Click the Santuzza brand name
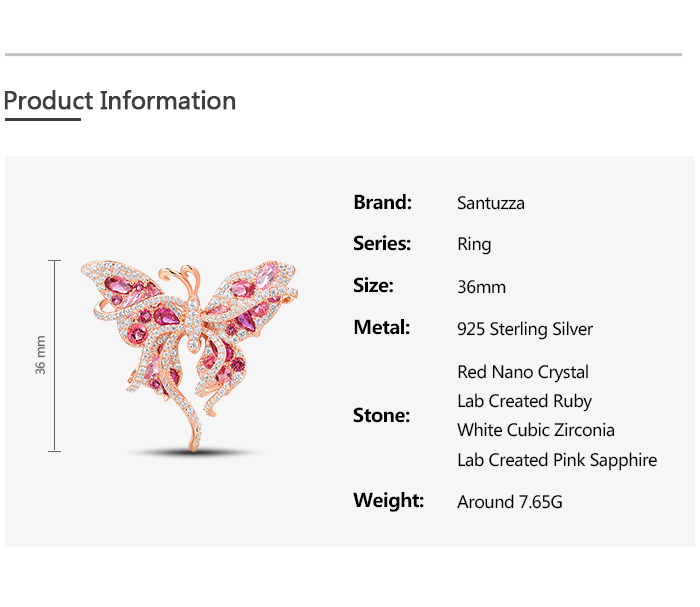Screen dimensions: 700x607 [x=490, y=203]
